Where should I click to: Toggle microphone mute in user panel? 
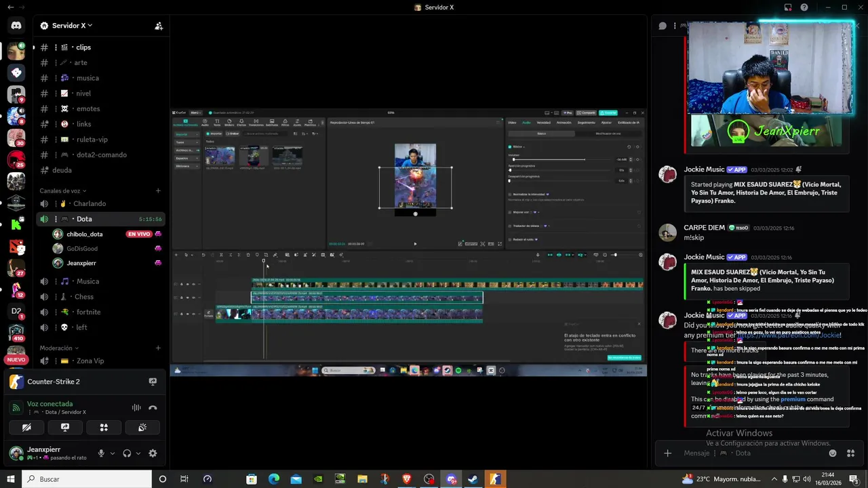[x=101, y=453]
